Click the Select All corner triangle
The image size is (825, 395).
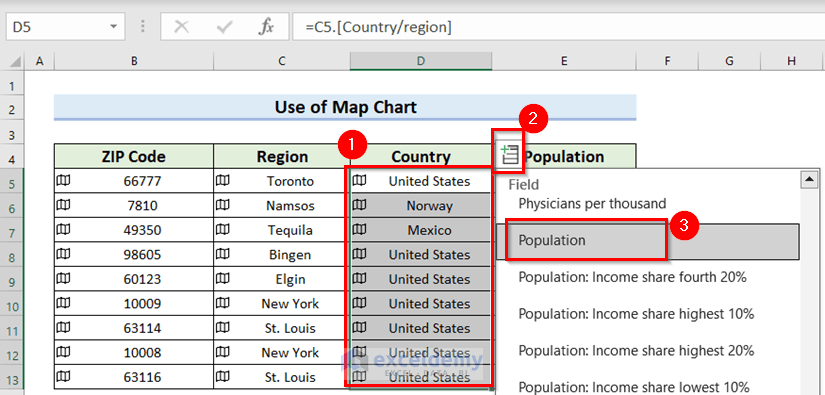point(16,62)
